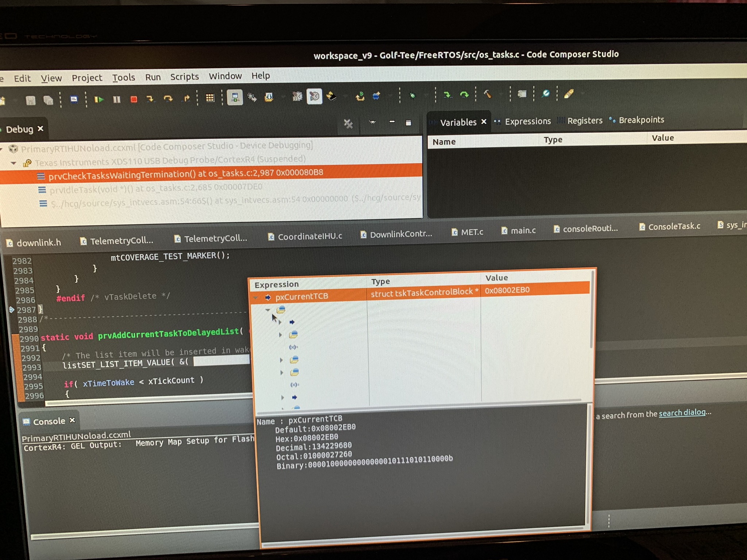Collapse the Texas Instruments XDS110 probe node
The height and width of the screenshot is (560, 747).
pyautogui.click(x=13, y=163)
